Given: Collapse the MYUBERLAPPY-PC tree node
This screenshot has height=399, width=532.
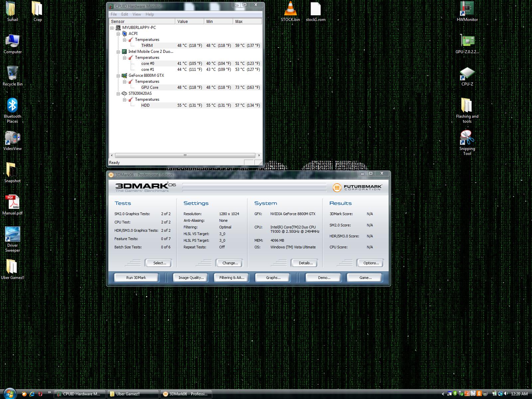Looking at the screenshot, I should tap(112, 28).
